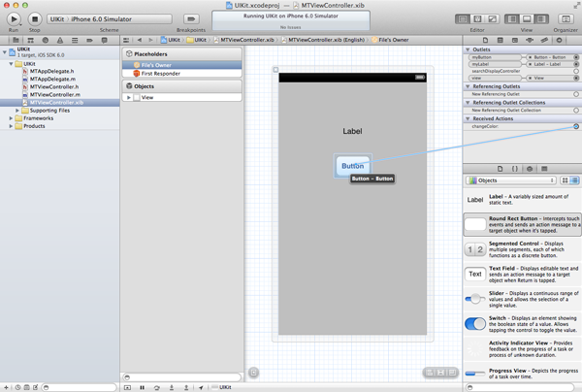The width and height of the screenshot is (582, 392).
Task: Select File's Owner placeholder
Action: [x=182, y=65]
